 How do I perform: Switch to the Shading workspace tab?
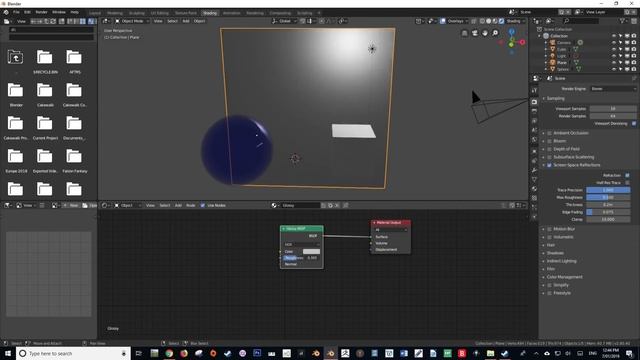[x=210, y=13]
